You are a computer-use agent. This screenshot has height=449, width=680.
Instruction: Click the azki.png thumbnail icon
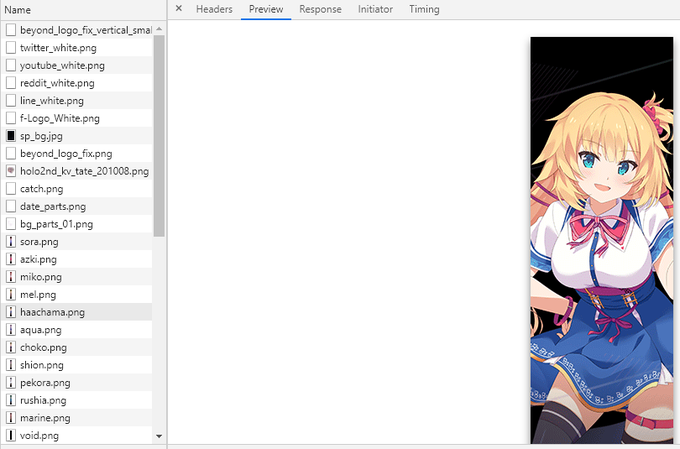click(11, 259)
